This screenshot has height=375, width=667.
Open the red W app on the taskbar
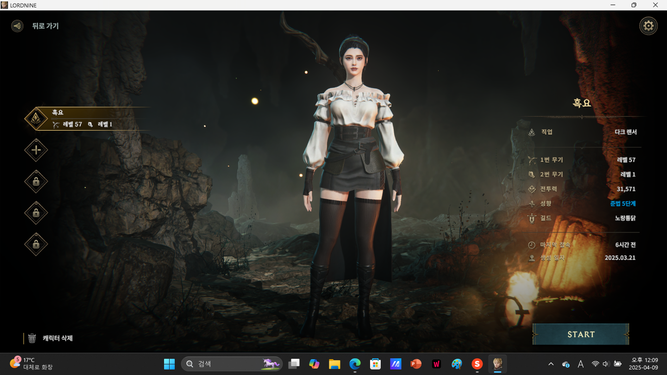[x=436, y=364]
